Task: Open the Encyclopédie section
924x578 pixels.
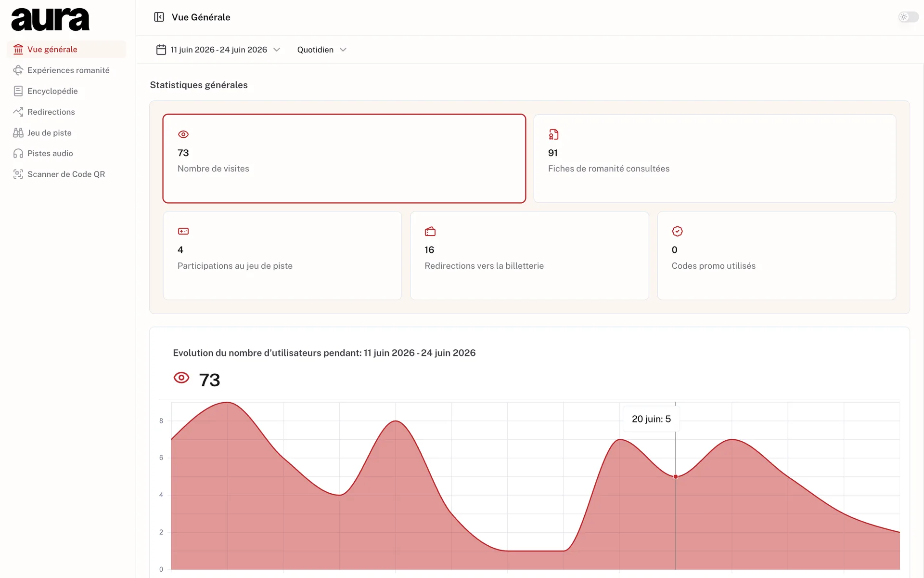Action: click(x=66, y=91)
